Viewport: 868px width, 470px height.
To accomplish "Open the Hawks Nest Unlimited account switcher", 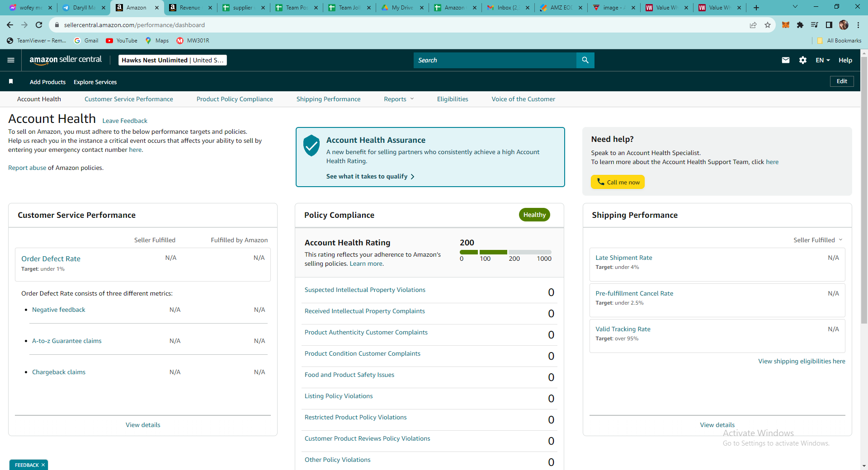I will click(173, 60).
